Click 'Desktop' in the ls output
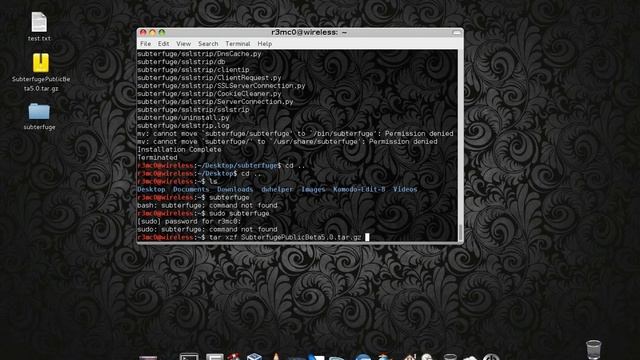 tap(151, 189)
